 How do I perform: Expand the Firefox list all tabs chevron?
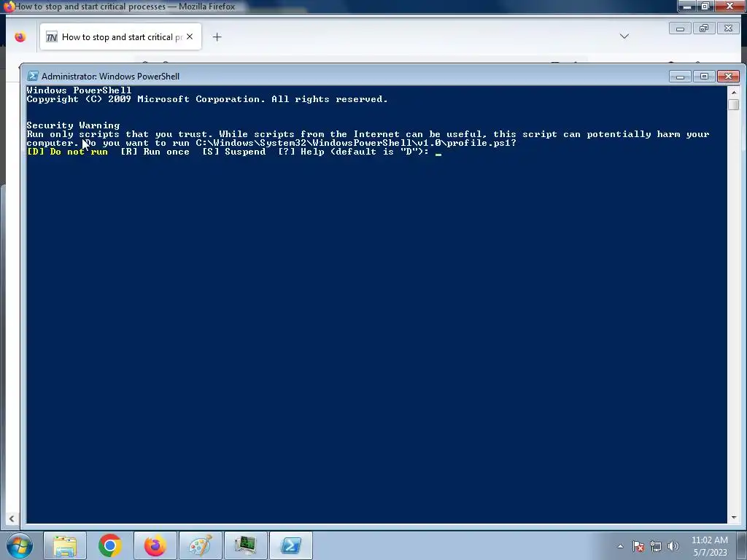(x=624, y=36)
